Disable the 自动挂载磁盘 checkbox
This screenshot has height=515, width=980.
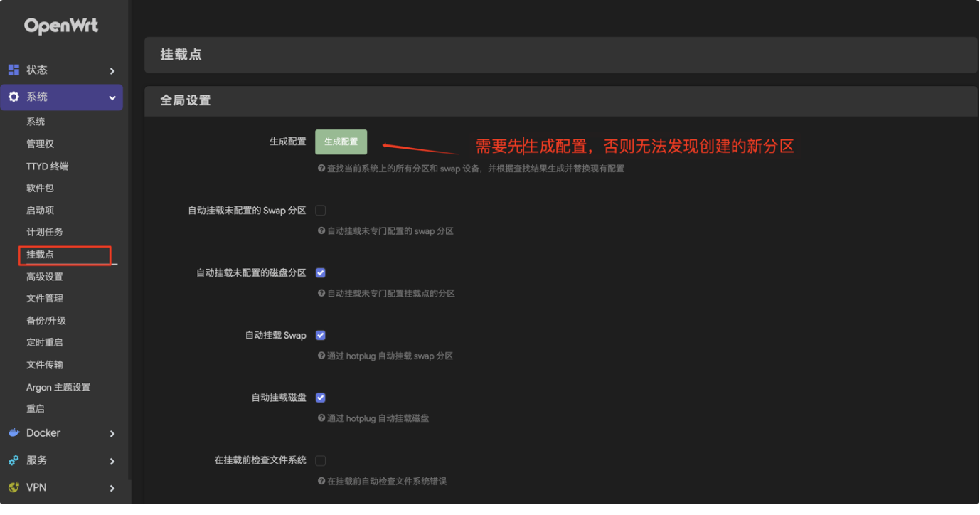click(x=320, y=398)
